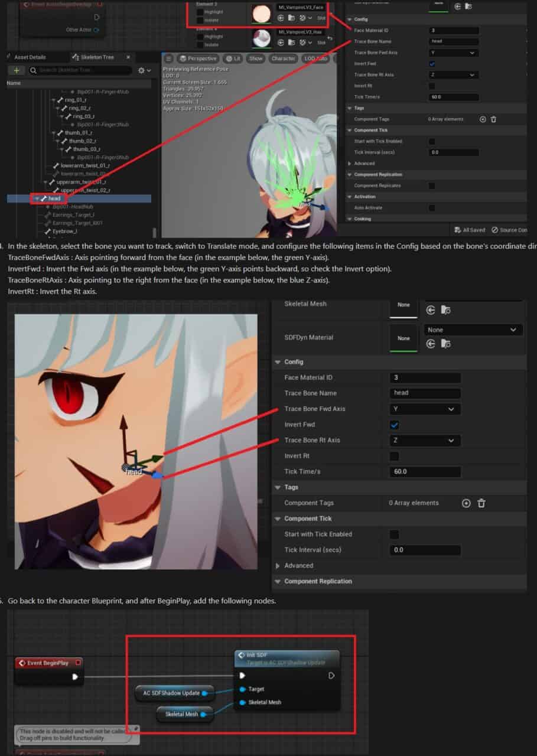
Task: Check Invert Rt in enlarged Details panel
Action: coord(395,456)
